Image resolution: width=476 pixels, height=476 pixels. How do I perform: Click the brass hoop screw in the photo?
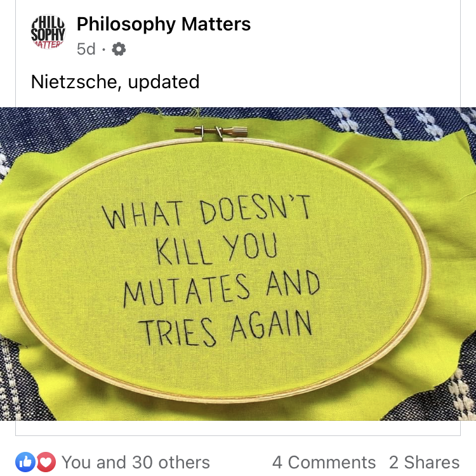point(211,131)
